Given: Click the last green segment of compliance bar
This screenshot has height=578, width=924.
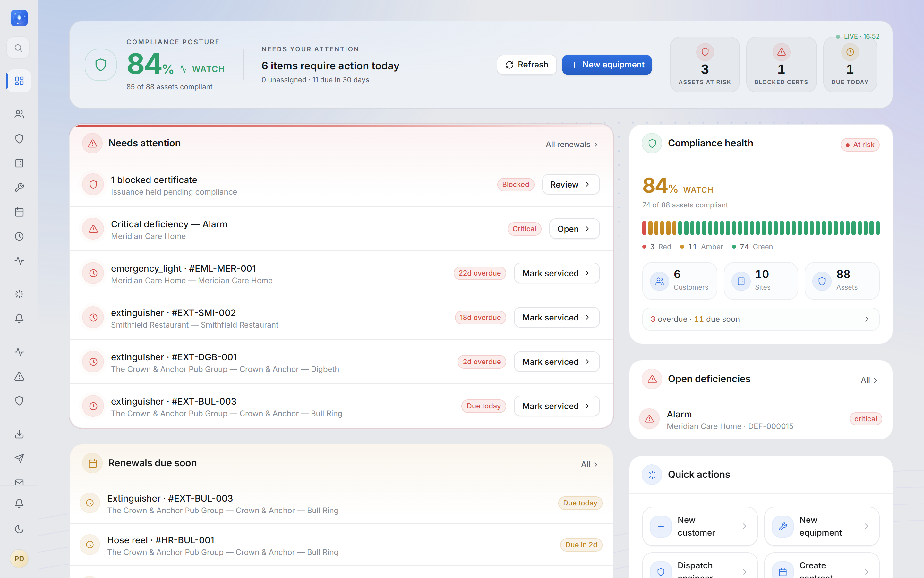Looking at the screenshot, I should click(x=877, y=228).
